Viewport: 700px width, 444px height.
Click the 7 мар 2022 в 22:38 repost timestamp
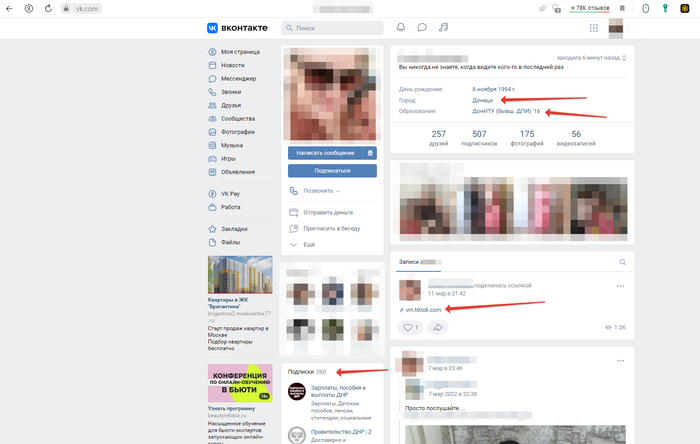[453, 394]
